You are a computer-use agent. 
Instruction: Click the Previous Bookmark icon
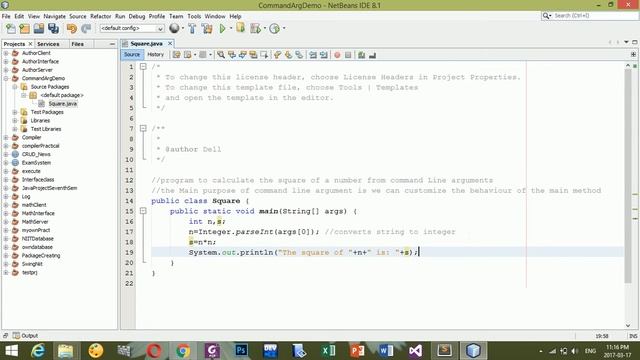point(278,55)
